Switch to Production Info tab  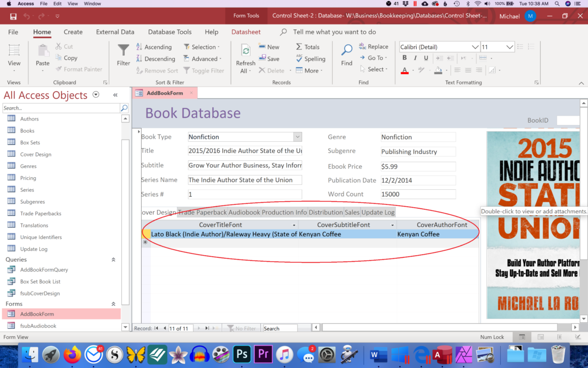pyautogui.click(x=284, y=212)
